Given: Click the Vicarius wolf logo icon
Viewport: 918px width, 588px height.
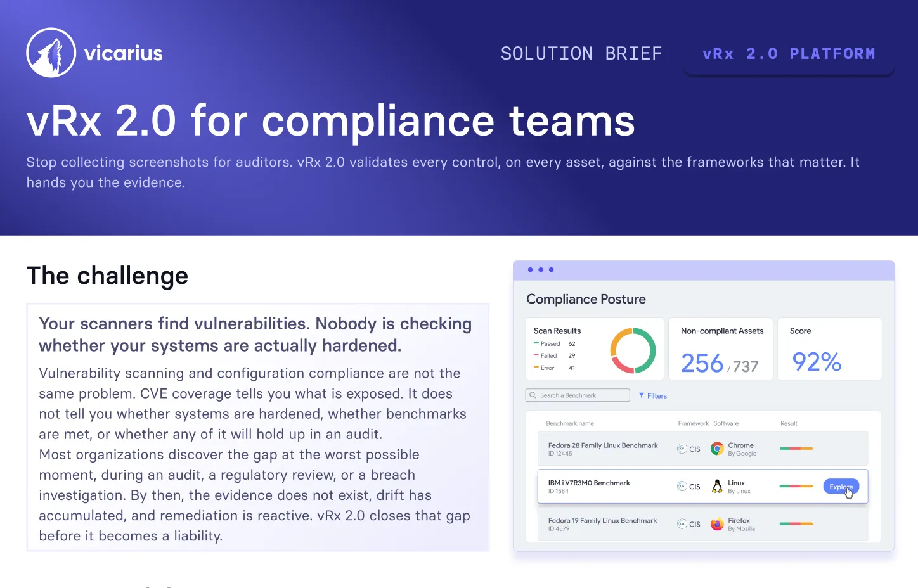Looking at the screenshot, I should pyautogui.click(x=51, y=53).
